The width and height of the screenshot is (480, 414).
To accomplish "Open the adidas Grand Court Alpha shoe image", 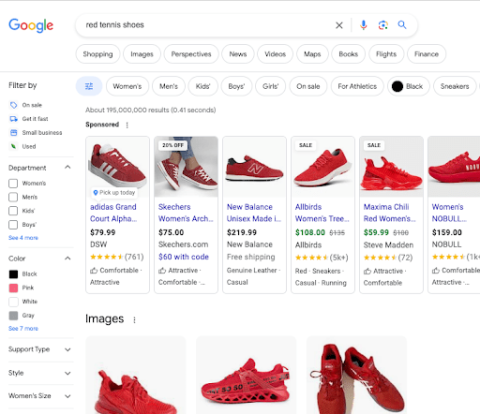I will 117,167.
